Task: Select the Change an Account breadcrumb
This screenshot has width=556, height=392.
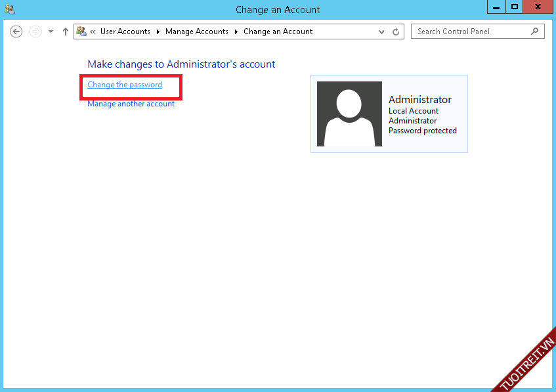Action: pyautogui.click(x=278, y=32)
